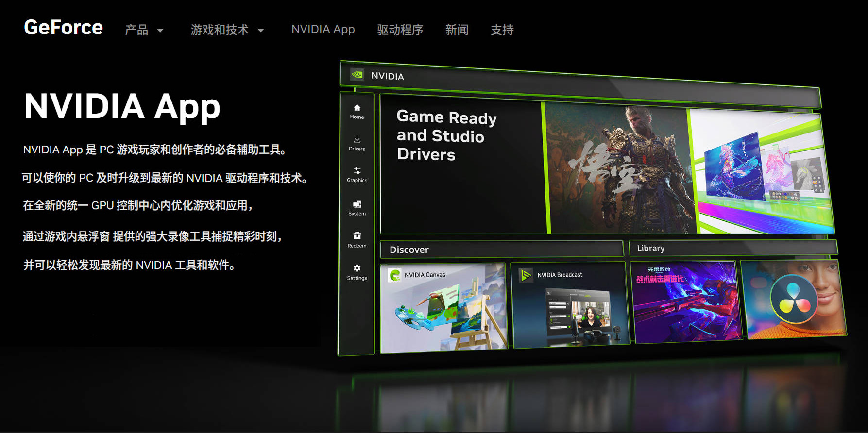Click the GeForce logo link
The image size is (868, 433).
[x=64, y=28]
